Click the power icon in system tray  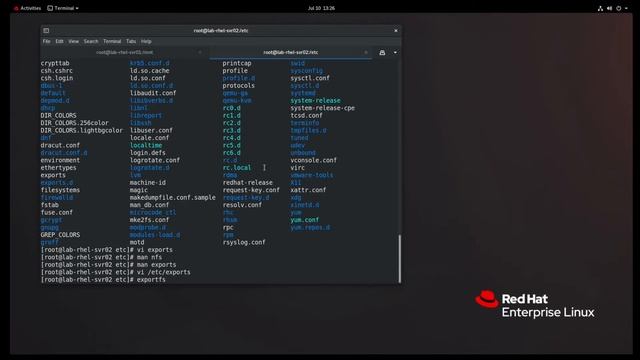[619, 8]
